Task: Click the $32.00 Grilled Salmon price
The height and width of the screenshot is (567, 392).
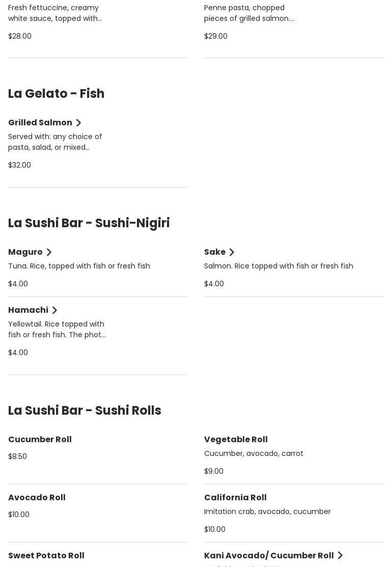Action: pyautogui.click(x=19, y=165)
